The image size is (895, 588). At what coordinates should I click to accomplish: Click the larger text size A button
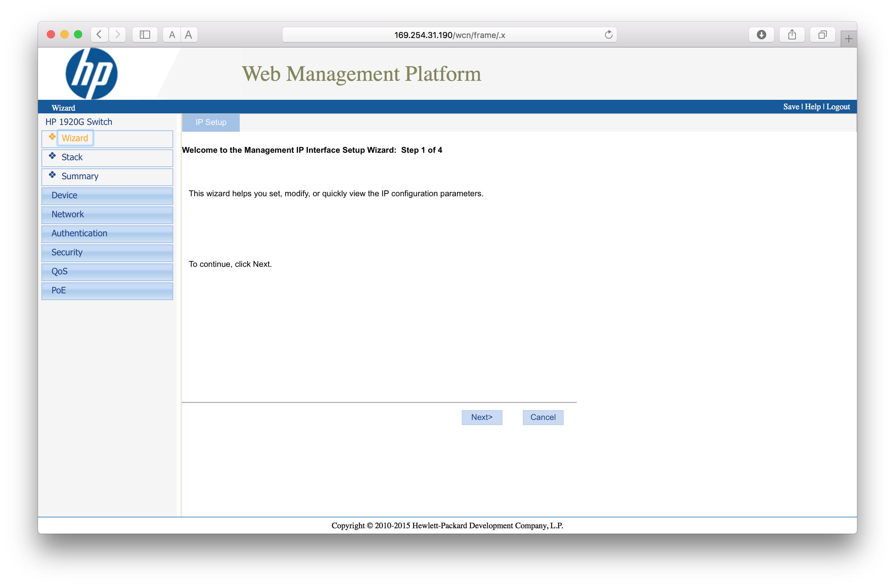(x=189, y=35)
